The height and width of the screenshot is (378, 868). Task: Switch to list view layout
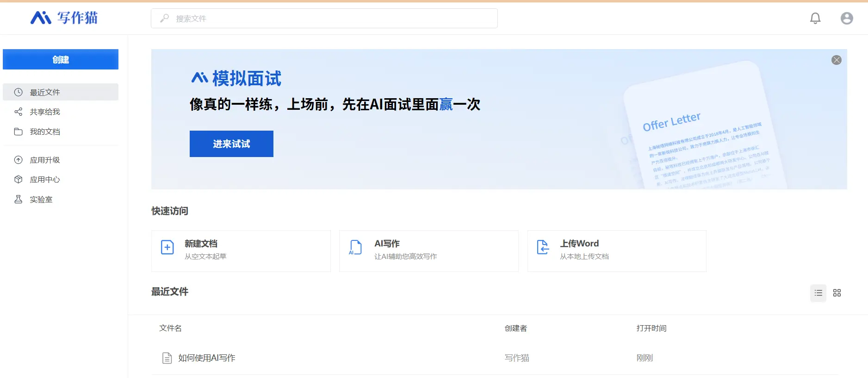click(818, 293)
